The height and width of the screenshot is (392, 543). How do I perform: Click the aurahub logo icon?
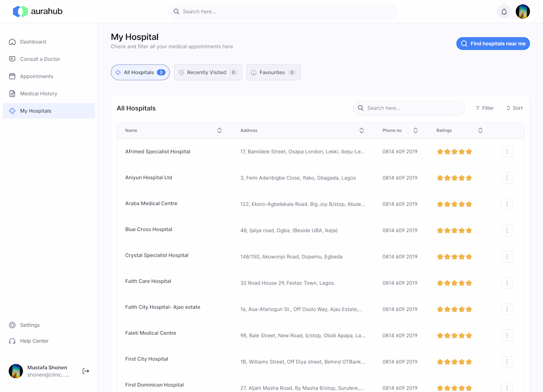click(x=20, y=11)
